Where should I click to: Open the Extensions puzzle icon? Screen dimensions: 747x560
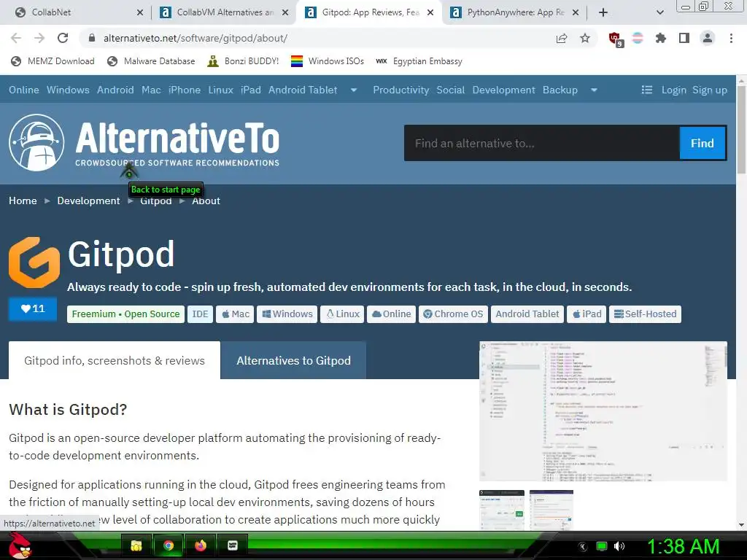[660, 38]
